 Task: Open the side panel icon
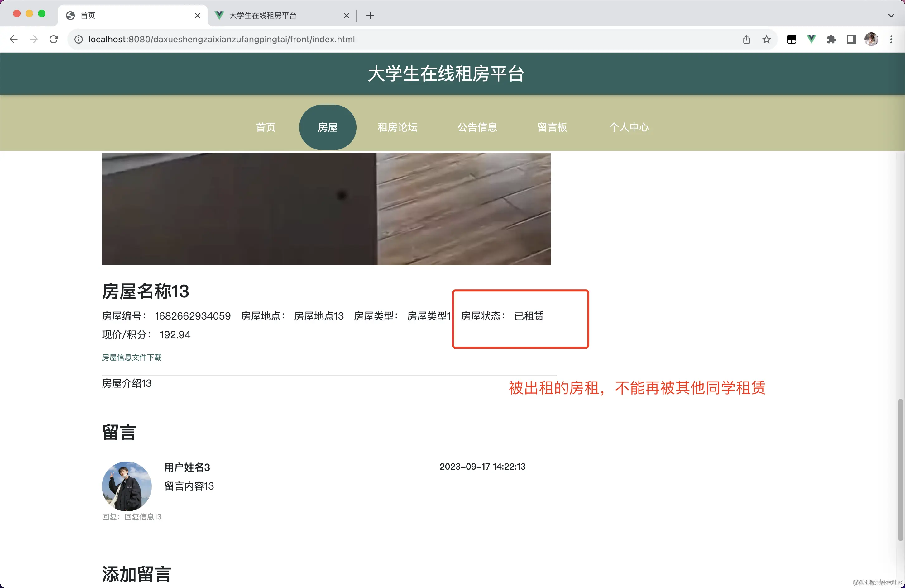click(851, 39)
